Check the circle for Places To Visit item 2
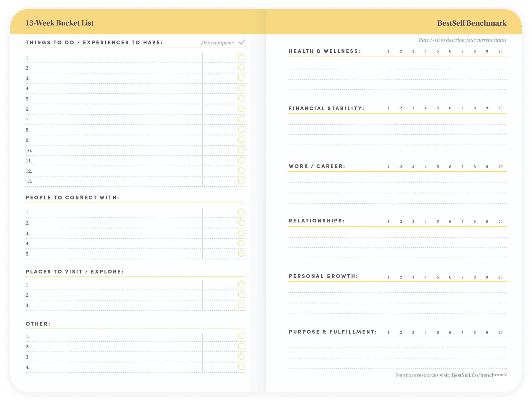Image resolution: width=532 pixels, height=404 pixels. pos(241,295)
